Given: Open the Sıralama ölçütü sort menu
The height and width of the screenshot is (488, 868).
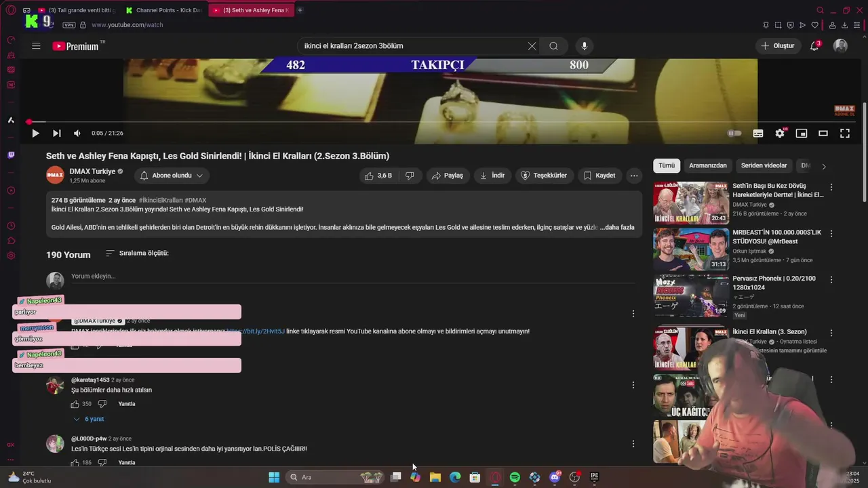Looking at the screenshot, I should pos(137,253).
